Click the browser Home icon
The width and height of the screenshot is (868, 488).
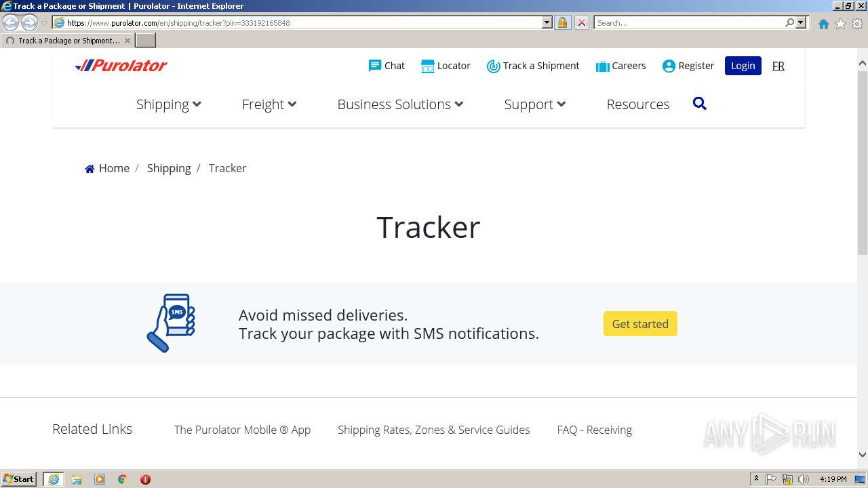tap(823, 24)
